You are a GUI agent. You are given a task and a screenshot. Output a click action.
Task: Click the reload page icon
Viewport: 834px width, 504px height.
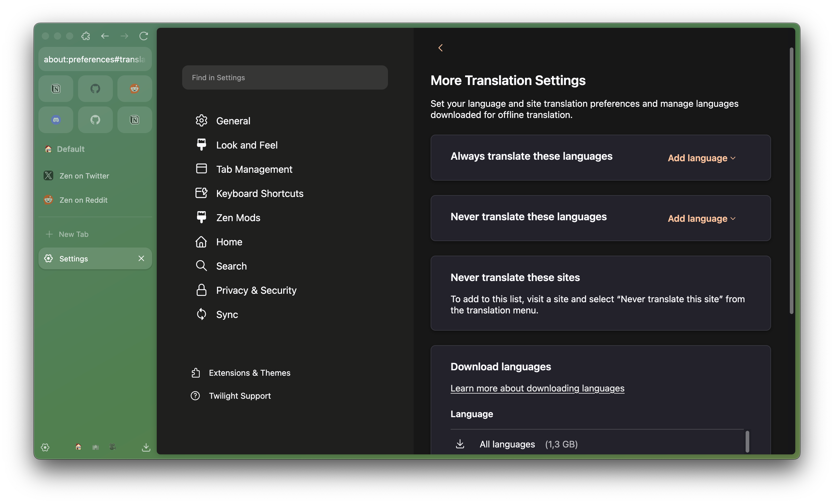point(143,36)
